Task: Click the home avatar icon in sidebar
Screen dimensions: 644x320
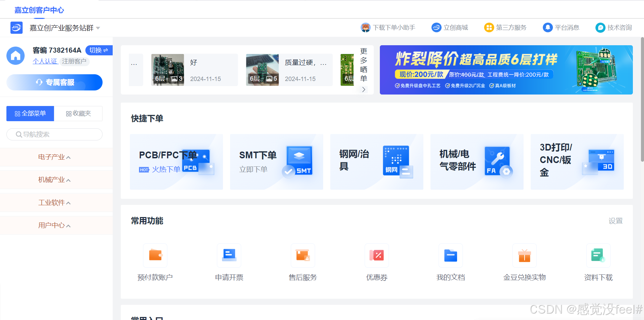Action: 16,55
